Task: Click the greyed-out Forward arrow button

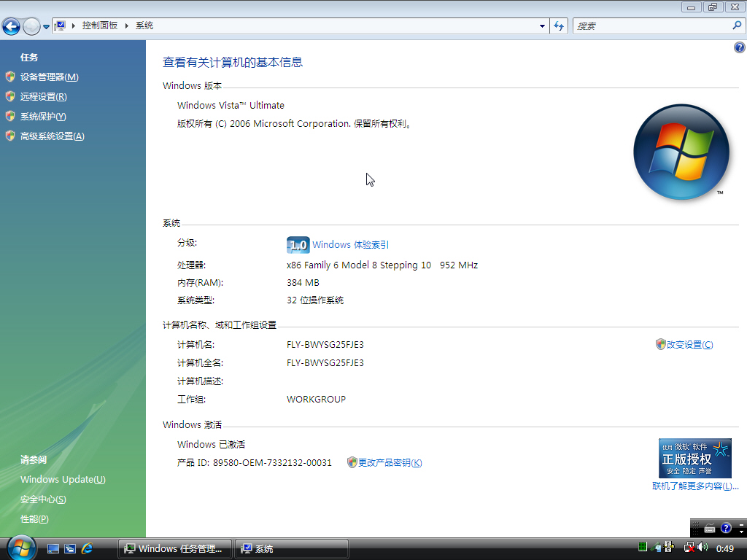Action: tap(31, 26)
